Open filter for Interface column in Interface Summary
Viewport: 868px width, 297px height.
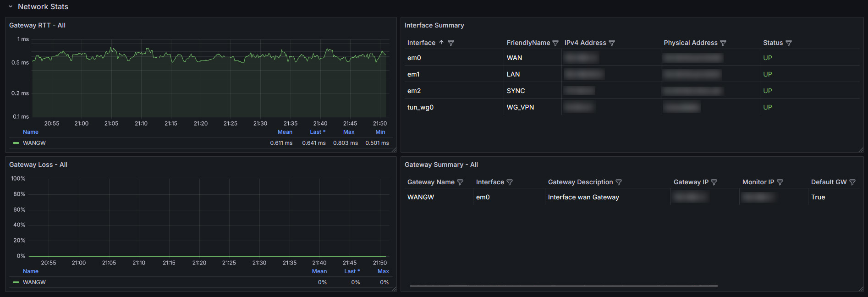tap(451, 43)
